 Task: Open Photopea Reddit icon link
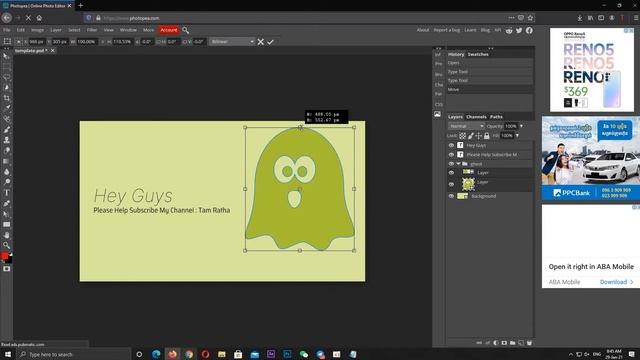point(509,30)
